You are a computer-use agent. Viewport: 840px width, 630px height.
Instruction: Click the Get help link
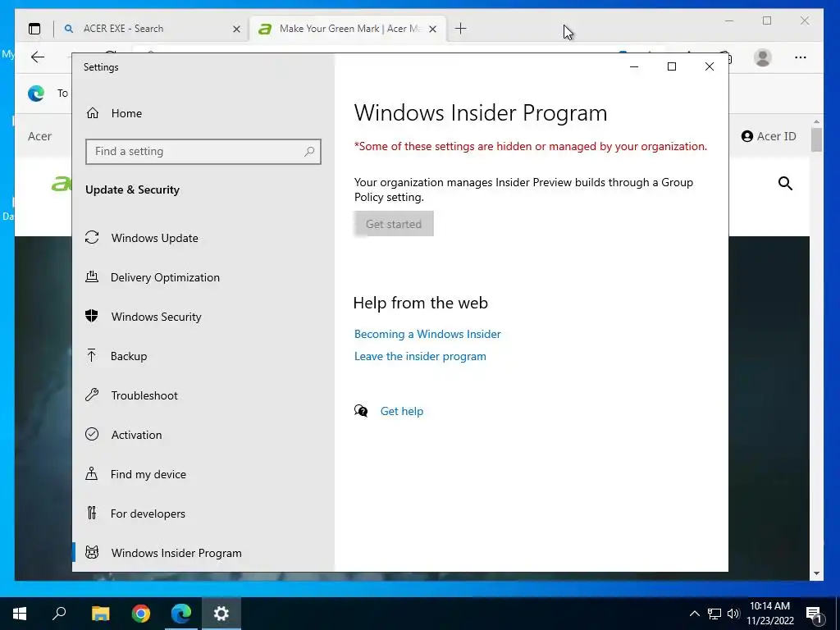click(402, 412)
